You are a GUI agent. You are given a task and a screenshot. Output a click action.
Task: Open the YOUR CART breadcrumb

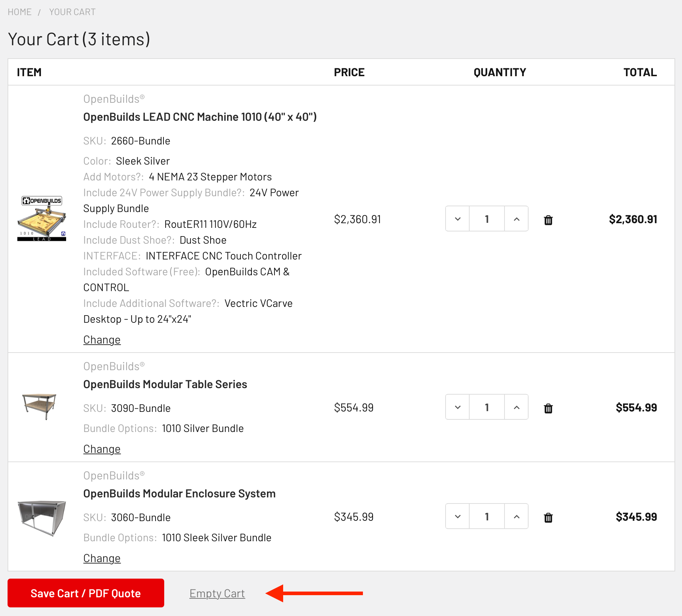(x=72, y=12)
